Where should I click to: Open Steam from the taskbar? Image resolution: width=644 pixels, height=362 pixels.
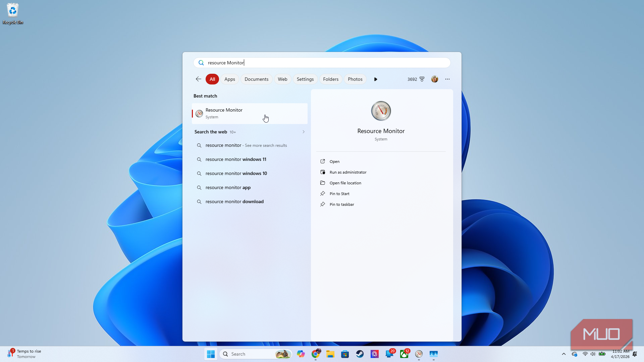point(360,354)
